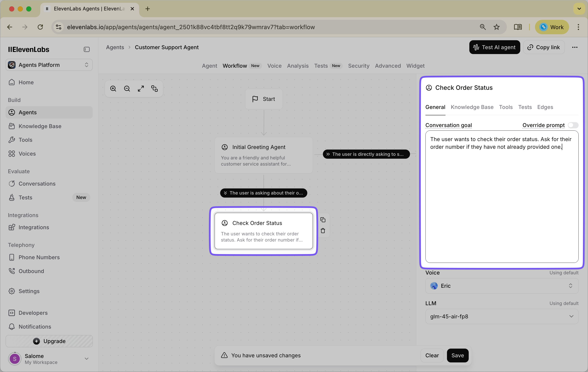Auto-arrange the workflow nodes
The image size is (588, 372).
coord(154,88)
